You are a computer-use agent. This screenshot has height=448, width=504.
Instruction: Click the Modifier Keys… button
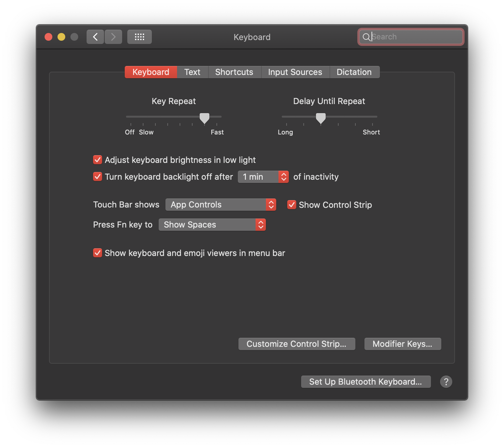403,344
